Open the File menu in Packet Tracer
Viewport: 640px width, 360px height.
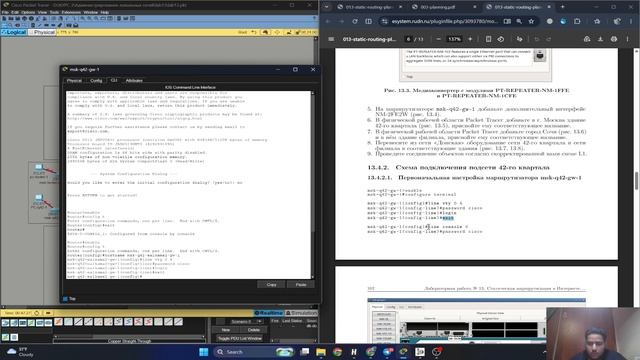click(5, 12)
